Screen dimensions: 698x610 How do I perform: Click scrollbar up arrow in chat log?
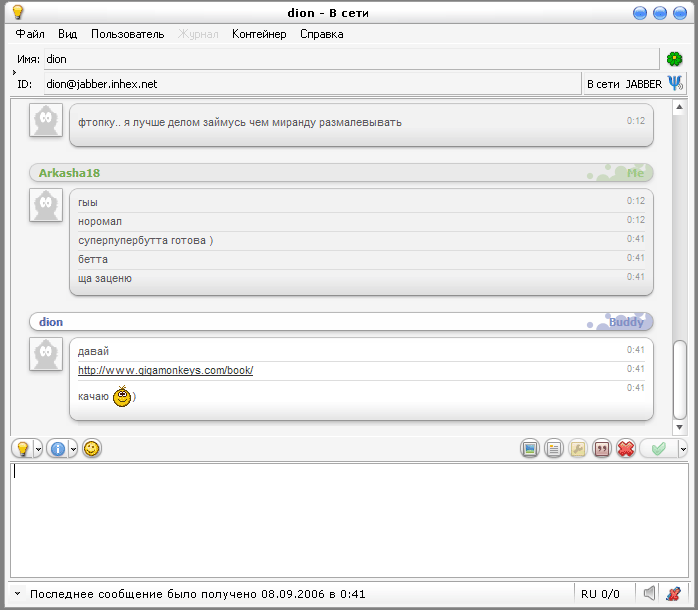pos(679,107)
